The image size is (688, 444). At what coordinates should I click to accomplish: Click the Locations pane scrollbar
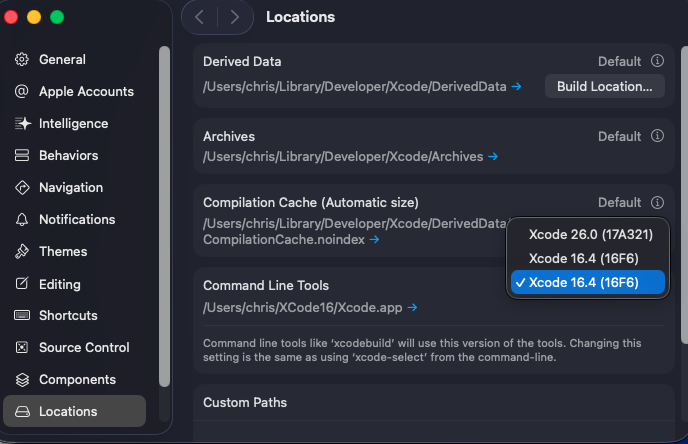[x=684, y=195]
